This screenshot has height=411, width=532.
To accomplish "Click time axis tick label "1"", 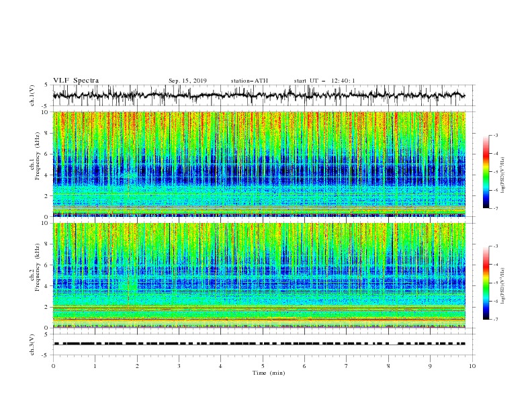I will click(95, 366).
